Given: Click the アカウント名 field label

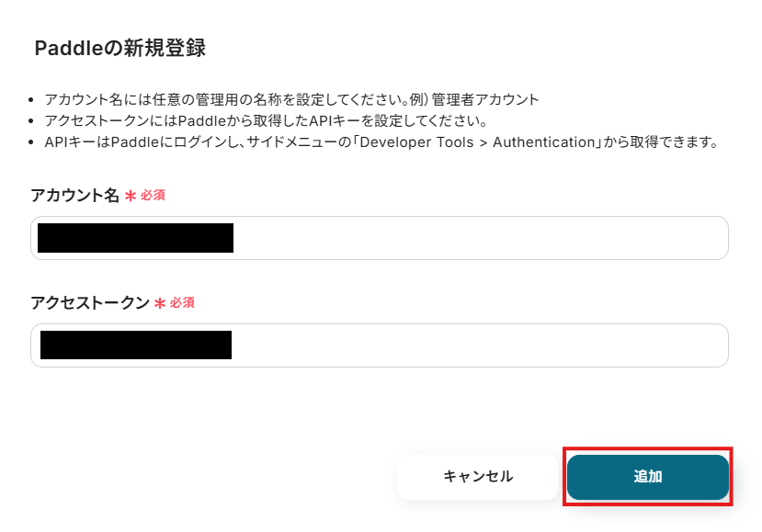Looking at the screenshot, I should 75,196.
